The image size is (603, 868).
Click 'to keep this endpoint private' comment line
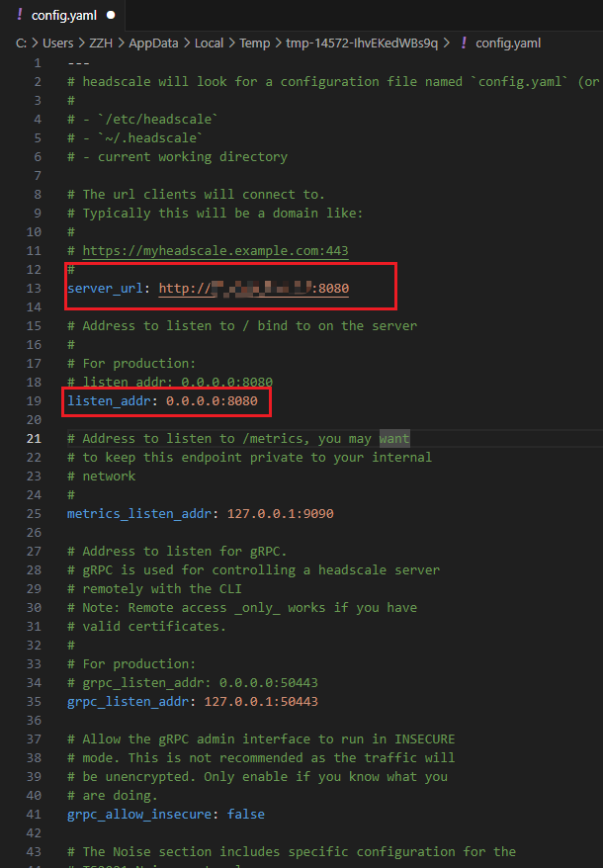(250, 458)
